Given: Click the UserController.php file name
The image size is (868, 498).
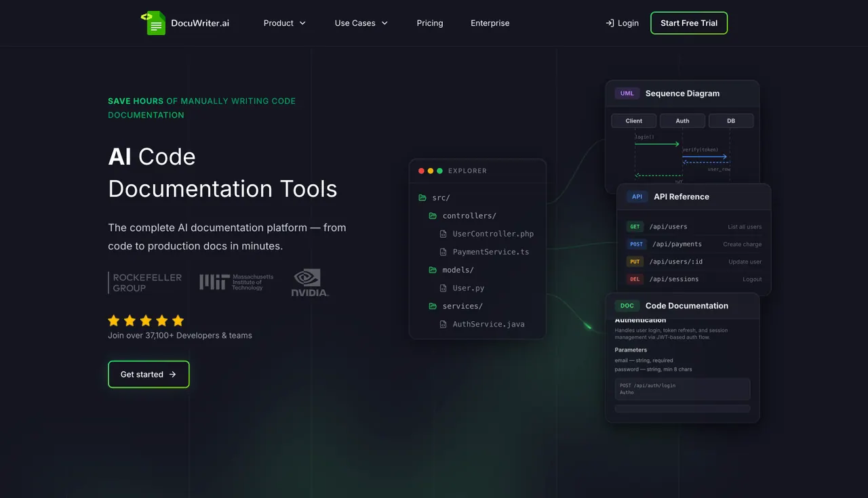Looking at the screenshot, I should [x=493, y=234].
